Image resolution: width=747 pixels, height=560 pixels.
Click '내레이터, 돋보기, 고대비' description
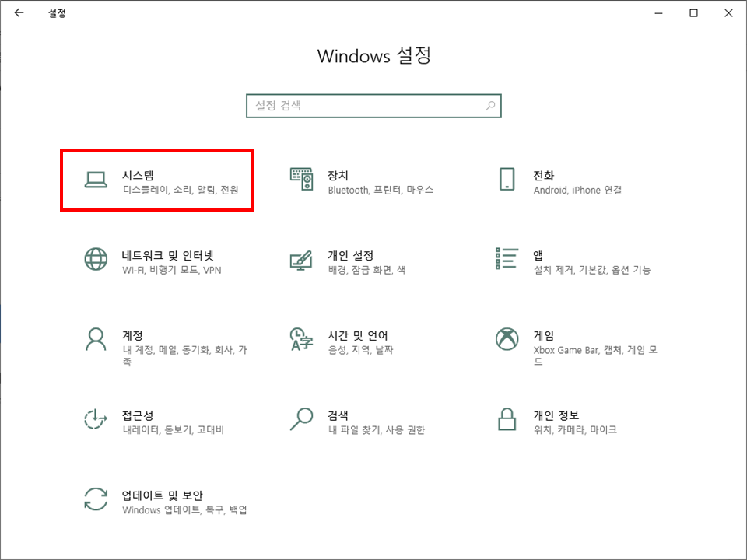click(x=174, y=430)
